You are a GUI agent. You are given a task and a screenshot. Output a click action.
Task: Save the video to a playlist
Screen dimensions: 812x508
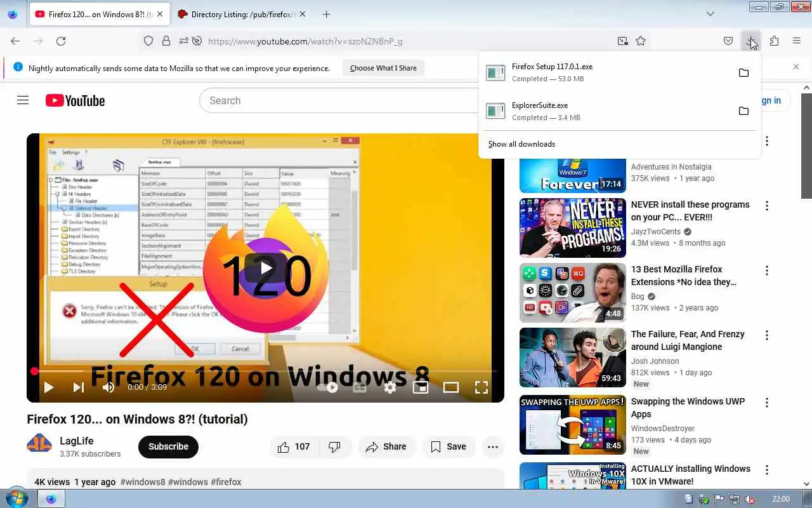click(449, 446)
